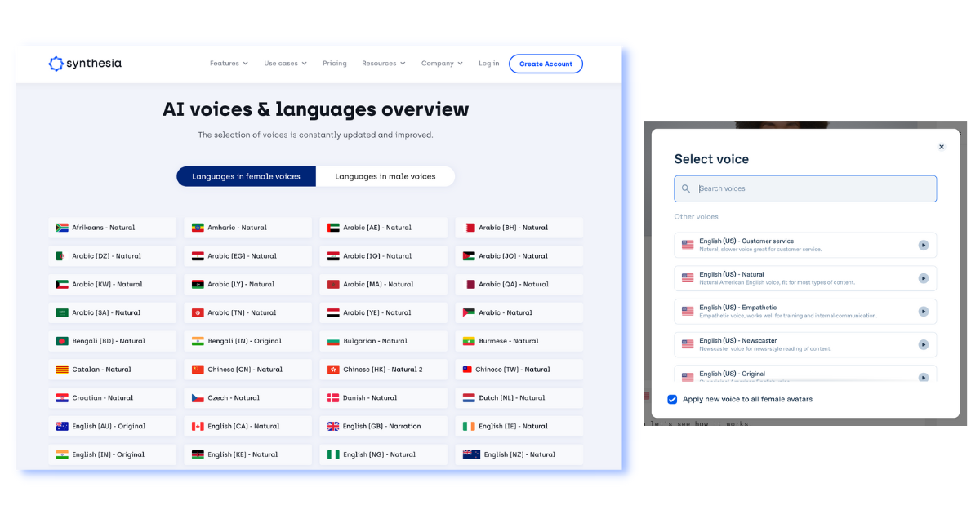
Task: Play the English (US) - Customer service voice sample
Action: tap(924, 245)
